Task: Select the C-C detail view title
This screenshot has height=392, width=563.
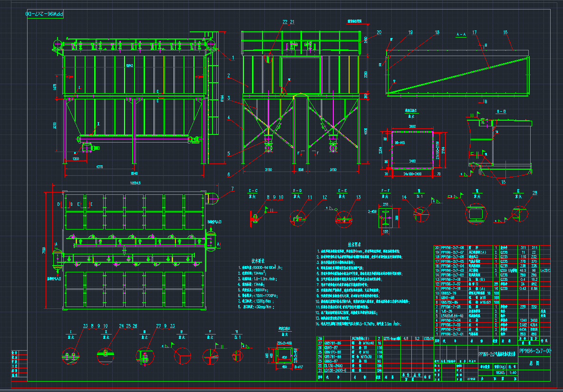Action: tap(253, 191)
